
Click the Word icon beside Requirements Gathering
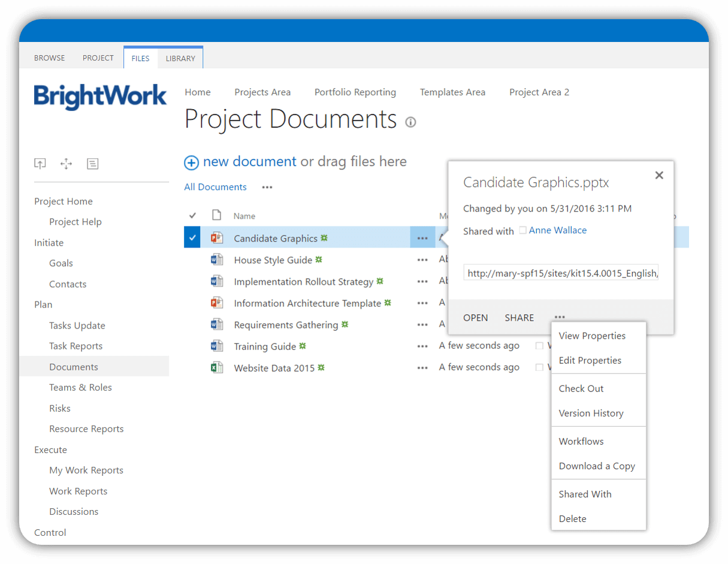point(217,324)
